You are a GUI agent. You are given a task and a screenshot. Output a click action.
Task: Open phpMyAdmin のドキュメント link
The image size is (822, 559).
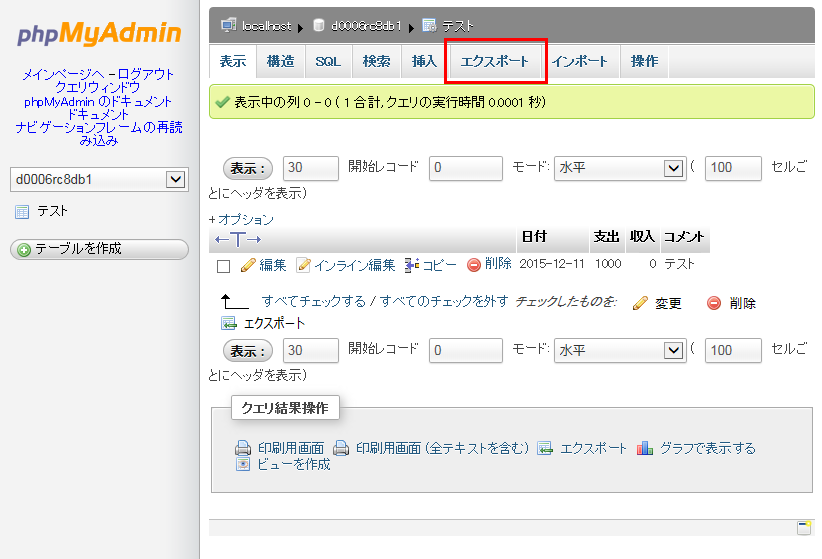98,101
